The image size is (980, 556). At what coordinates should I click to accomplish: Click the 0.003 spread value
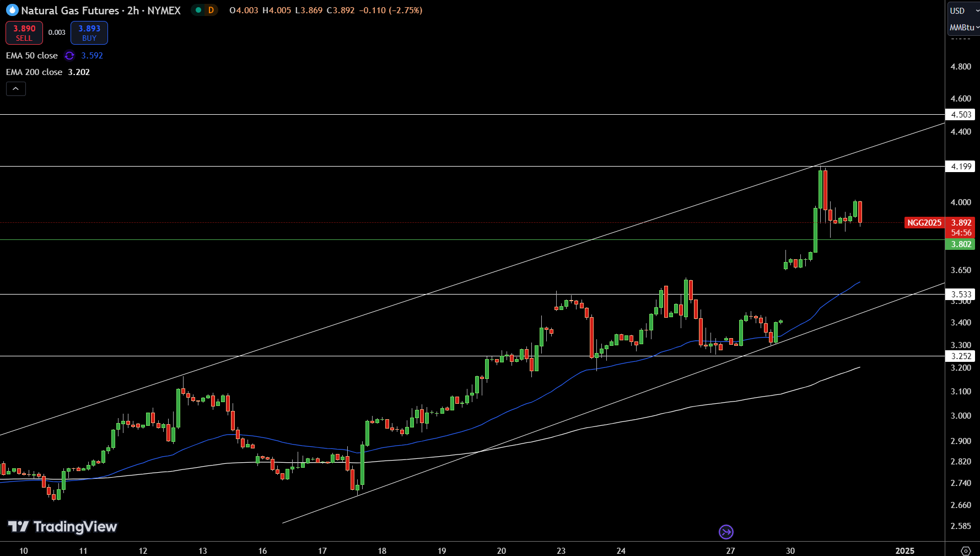coord(57,33)
